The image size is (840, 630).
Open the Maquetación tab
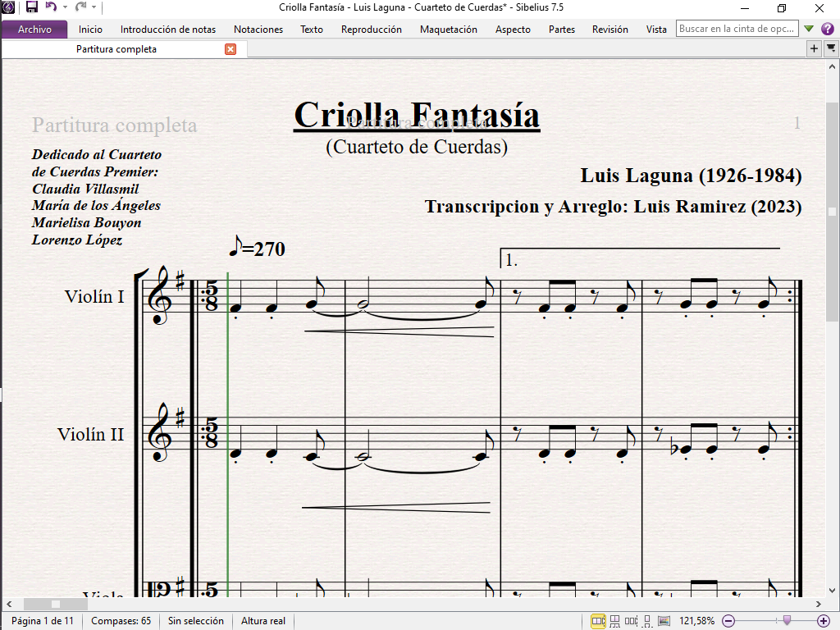point(449,30)
